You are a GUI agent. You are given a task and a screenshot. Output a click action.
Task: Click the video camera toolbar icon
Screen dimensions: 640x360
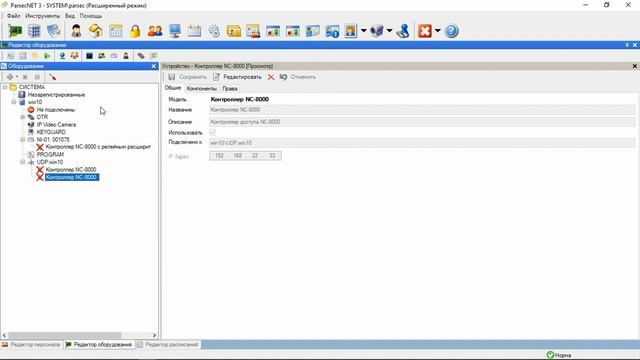point(377,31)
